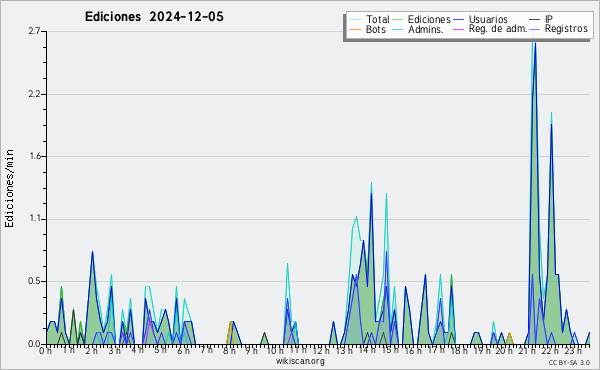Image resolution: width=600 pixels, height=370 pixels.
Task: Click the y-axis value 0.0
Action: click(34, 344)
